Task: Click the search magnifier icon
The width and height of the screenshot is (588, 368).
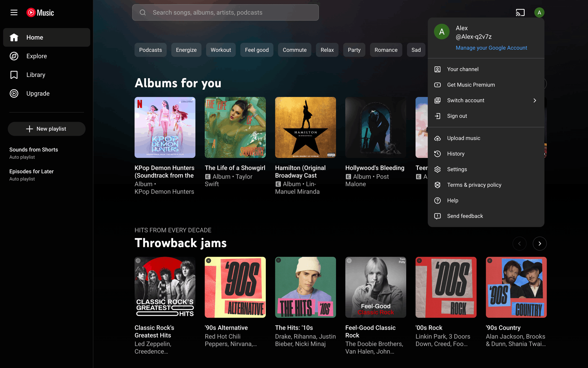Action: (x=143, y=13)
